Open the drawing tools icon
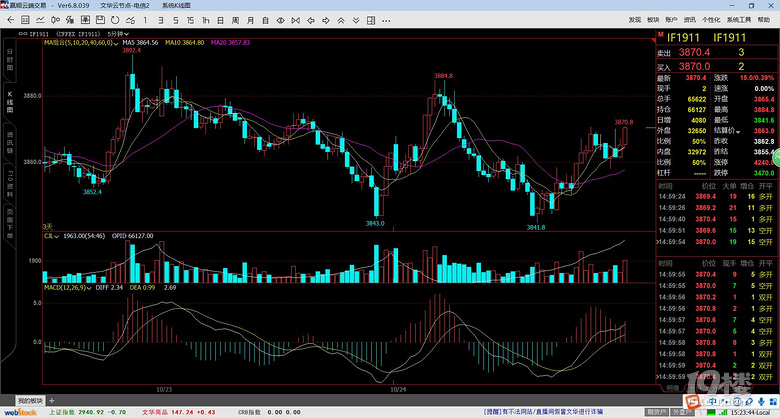 coord(70,20)
